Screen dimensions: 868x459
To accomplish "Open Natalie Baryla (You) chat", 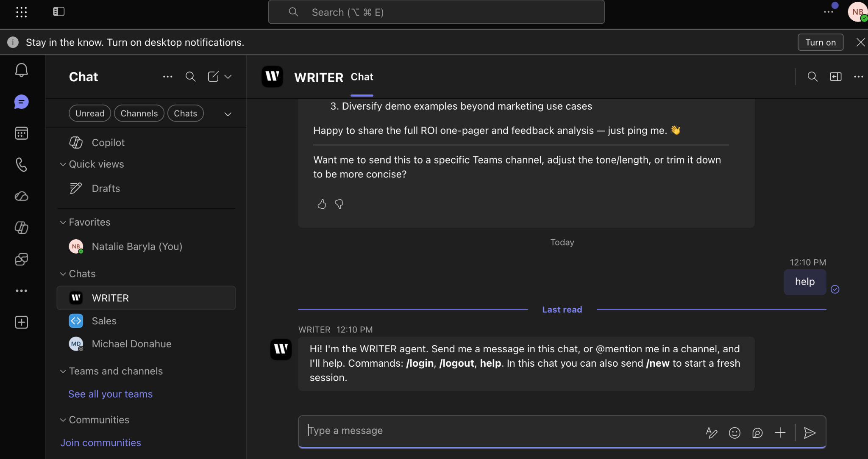I will tap(146, 246).
